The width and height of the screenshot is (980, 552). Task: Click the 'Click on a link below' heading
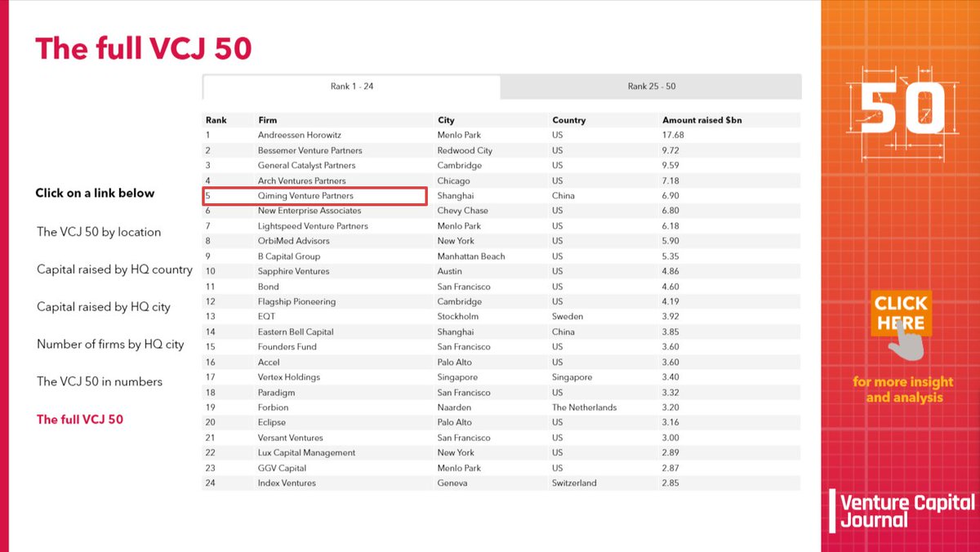pos(95,194)
